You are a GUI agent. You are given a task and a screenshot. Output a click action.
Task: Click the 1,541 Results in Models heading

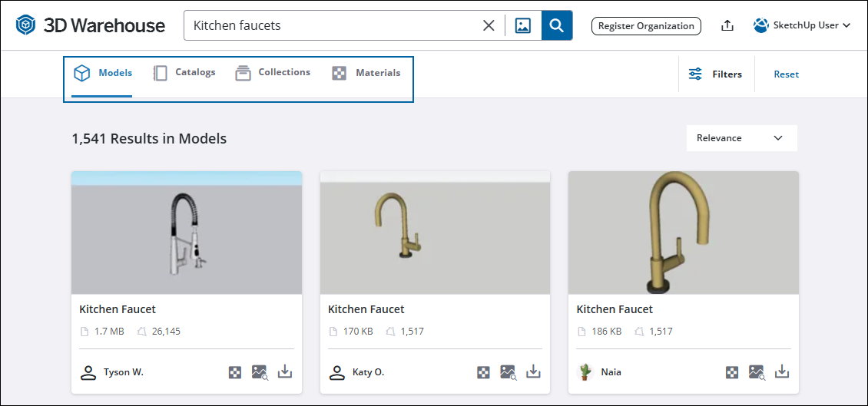point(149,138)
